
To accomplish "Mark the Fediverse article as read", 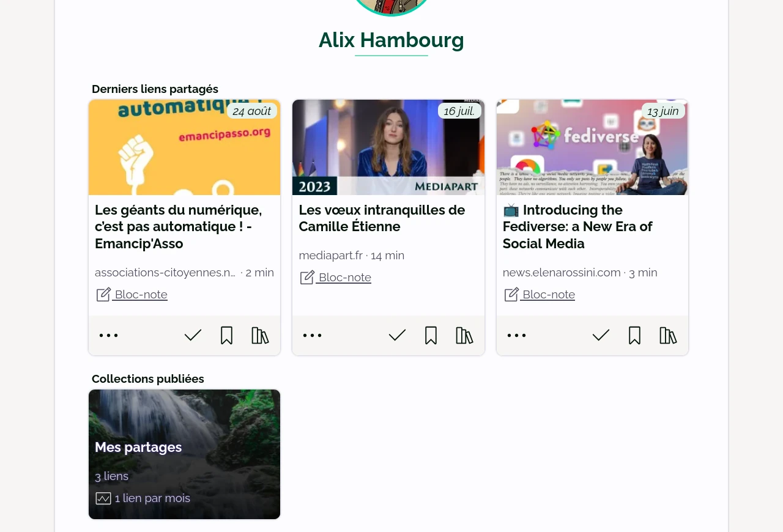I will click(601, 335).
